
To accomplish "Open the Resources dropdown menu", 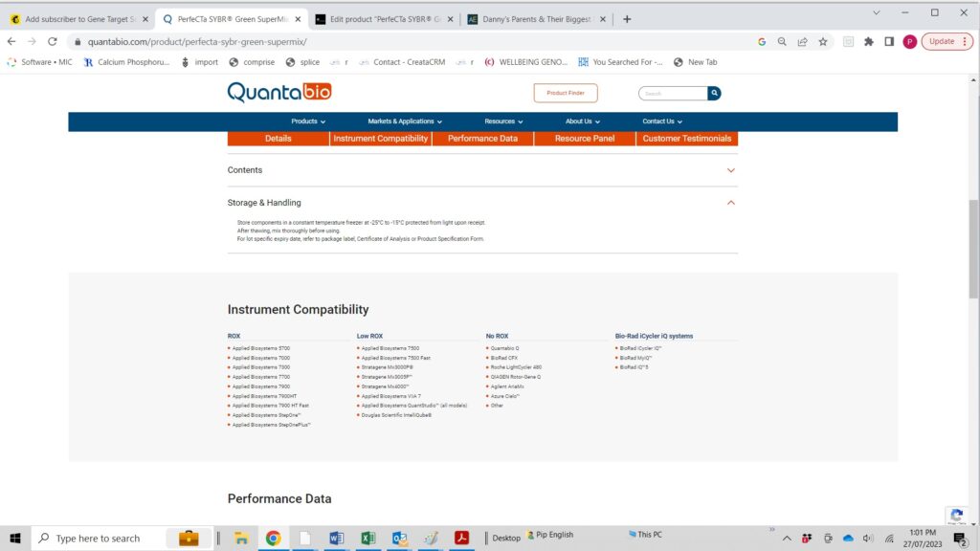I will click(x=503, y=121).
